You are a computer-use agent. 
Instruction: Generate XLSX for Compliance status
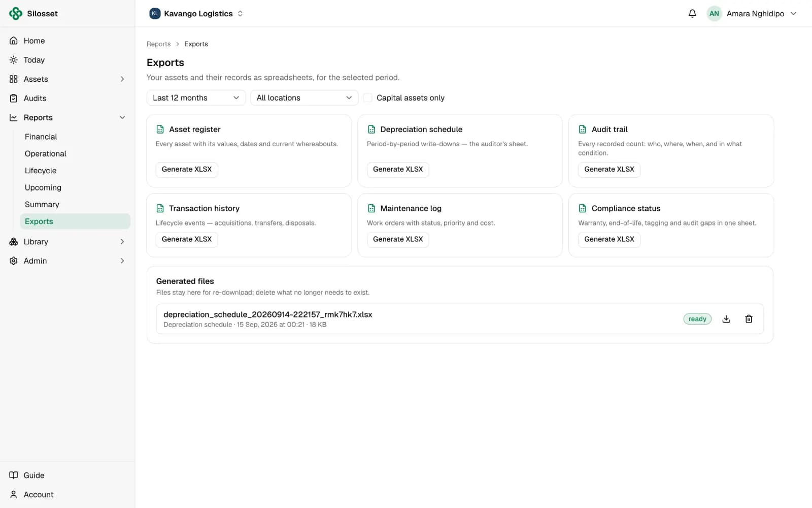click(609, 239)
